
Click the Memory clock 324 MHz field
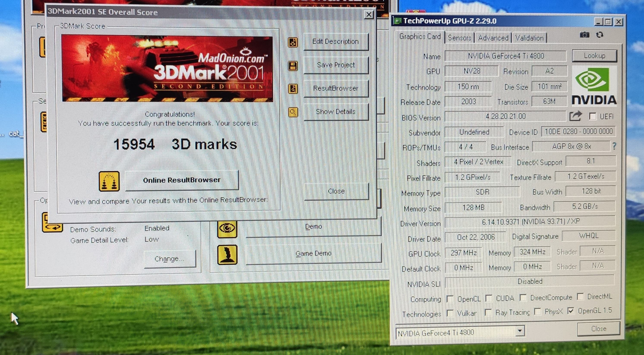[x=532, y=252]
